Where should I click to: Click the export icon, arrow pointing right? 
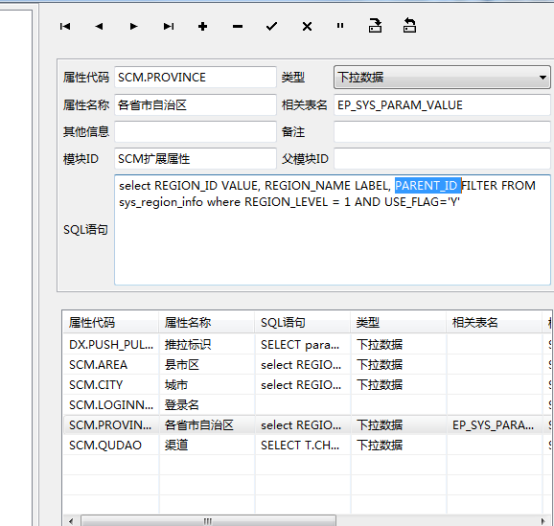[375, 25]
